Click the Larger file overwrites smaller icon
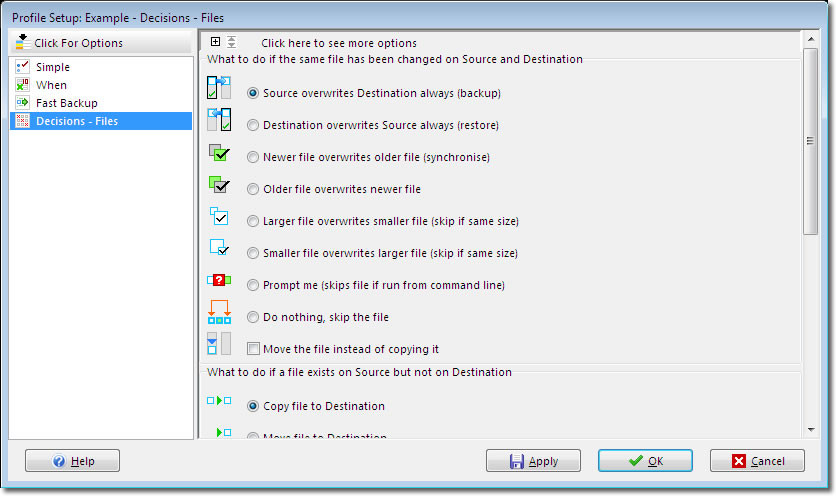Screen dimensions: 836x496 [219, 216]
